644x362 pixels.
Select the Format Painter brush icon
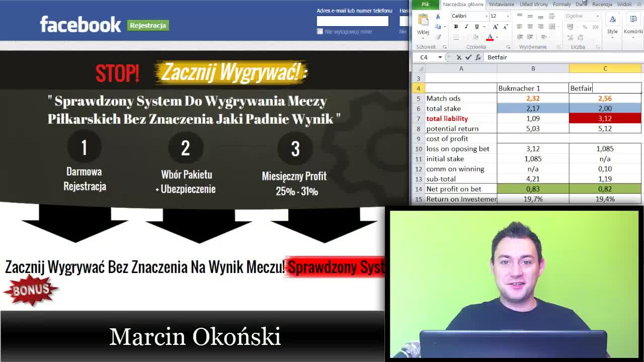pos(438,37)
